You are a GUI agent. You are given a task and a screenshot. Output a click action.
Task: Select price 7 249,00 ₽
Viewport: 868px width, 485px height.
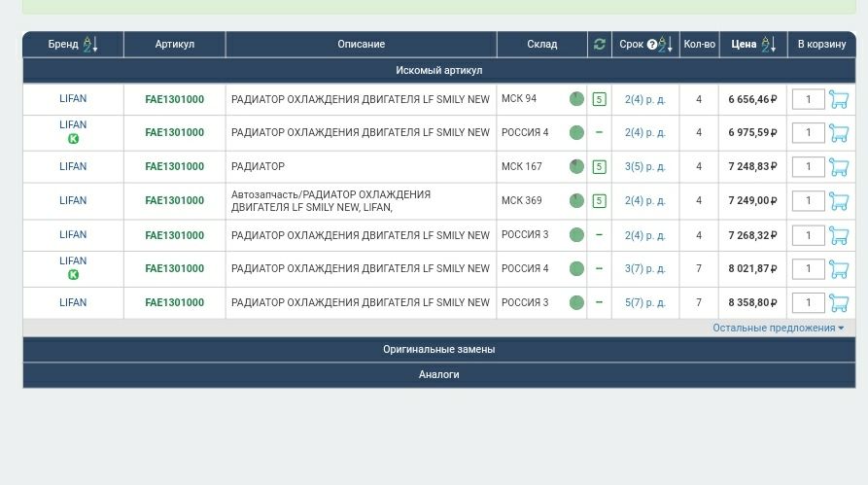point(753,201)
